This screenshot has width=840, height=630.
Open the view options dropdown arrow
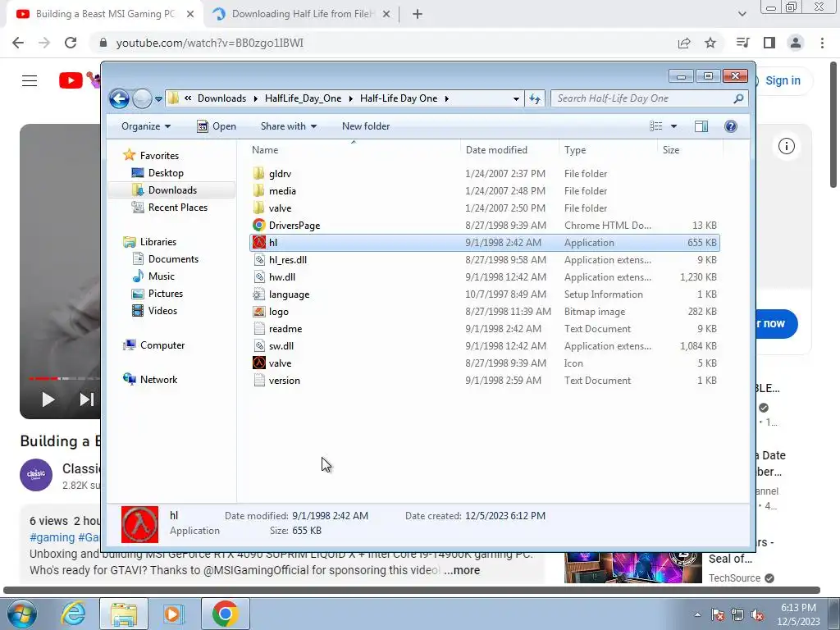click(x=674, y=126)
